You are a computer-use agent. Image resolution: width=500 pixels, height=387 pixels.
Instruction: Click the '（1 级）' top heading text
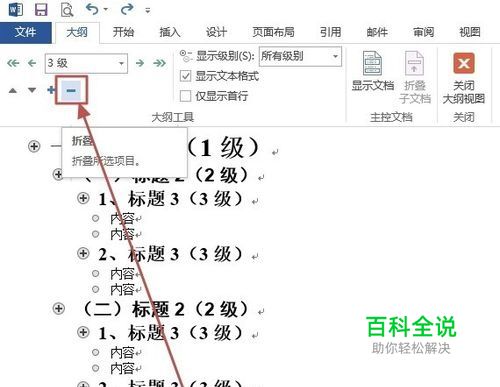pos(223,147)
